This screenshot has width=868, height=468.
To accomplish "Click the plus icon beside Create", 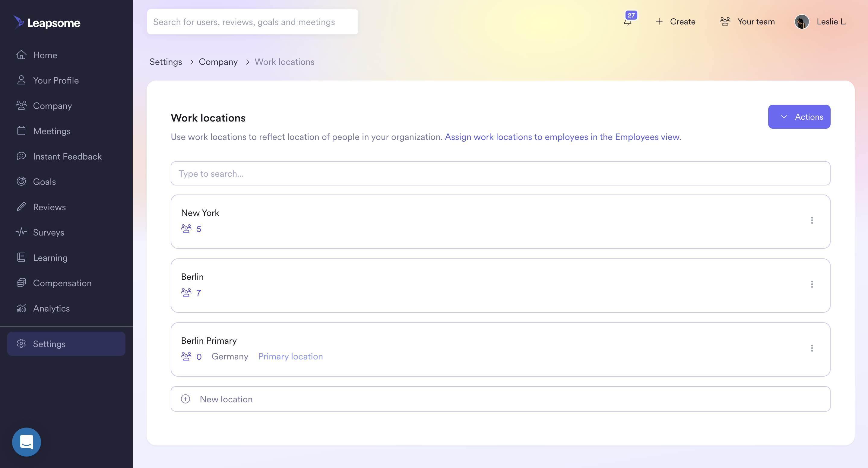I will pos(659,22).
